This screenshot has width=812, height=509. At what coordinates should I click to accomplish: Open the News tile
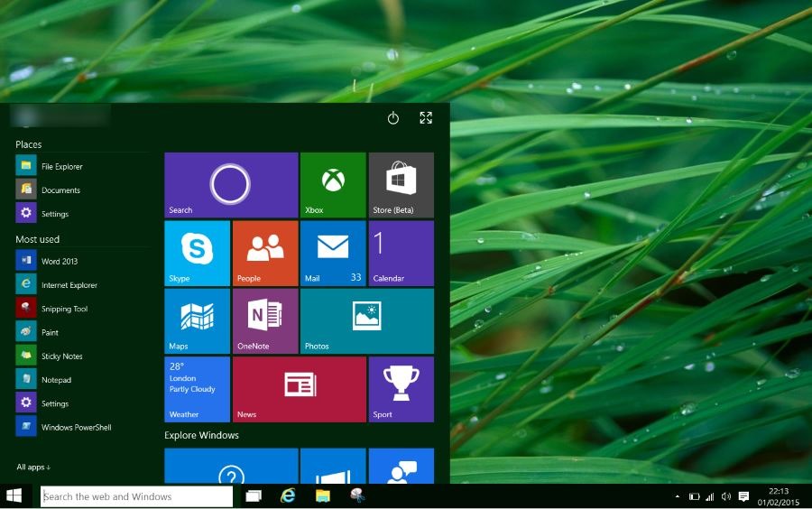click(x=300, y=389)
